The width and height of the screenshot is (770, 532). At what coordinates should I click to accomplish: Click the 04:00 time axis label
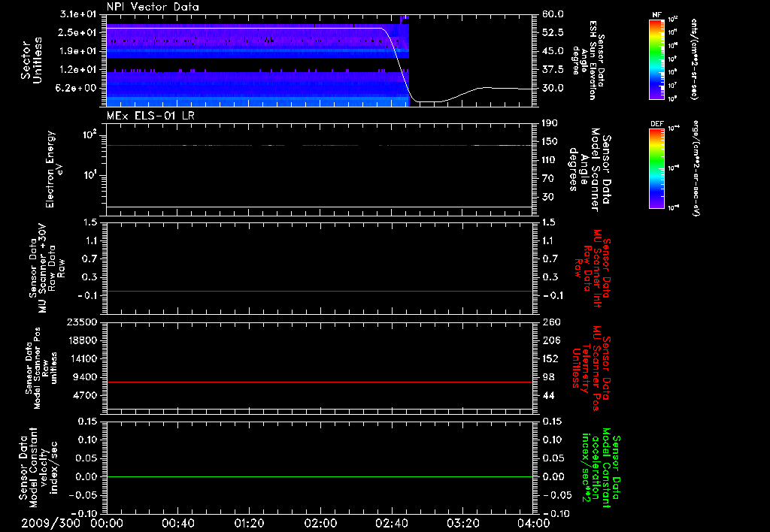[x=533, y=523]
